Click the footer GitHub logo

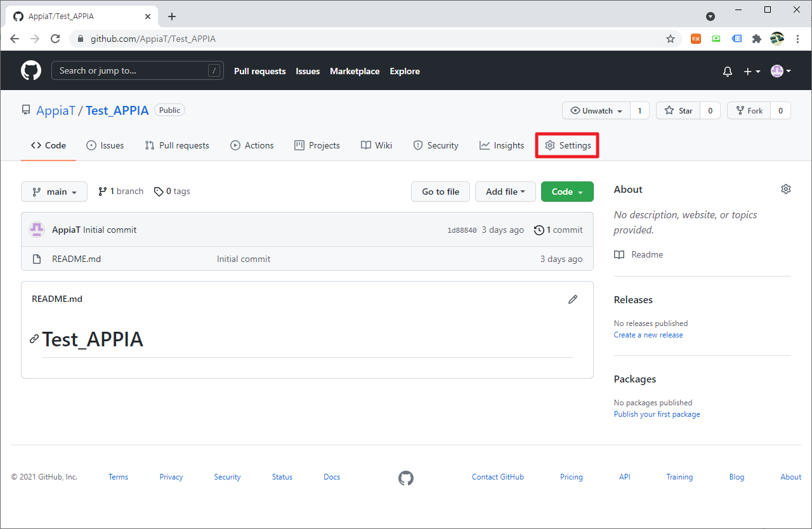click(406, 478)
